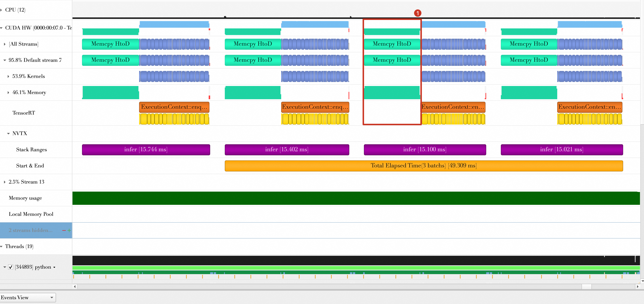Select the Start & End row label
This screenshot has width=644, height=304.
click(30, 166)
